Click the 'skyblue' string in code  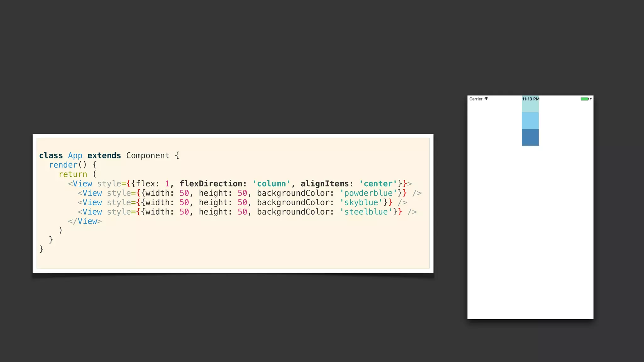coord(361,203)
